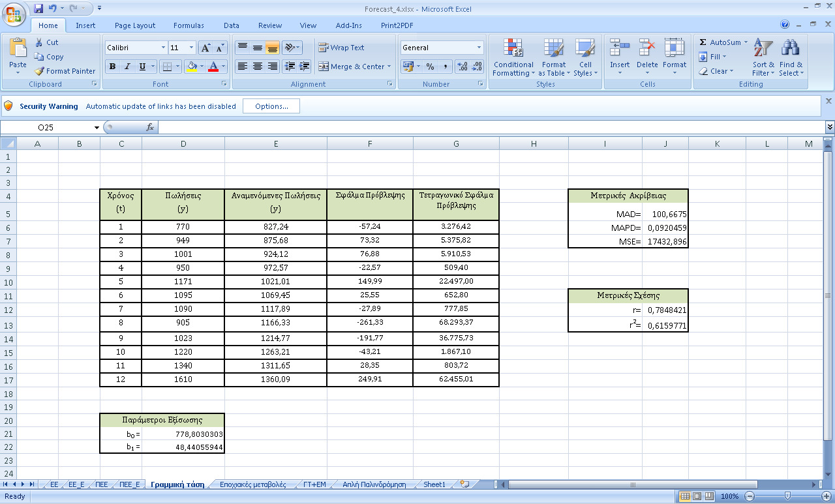Viewport: 835px width, 504px height.
Task: Click the 100% zoom level
Action: (729, 496)
